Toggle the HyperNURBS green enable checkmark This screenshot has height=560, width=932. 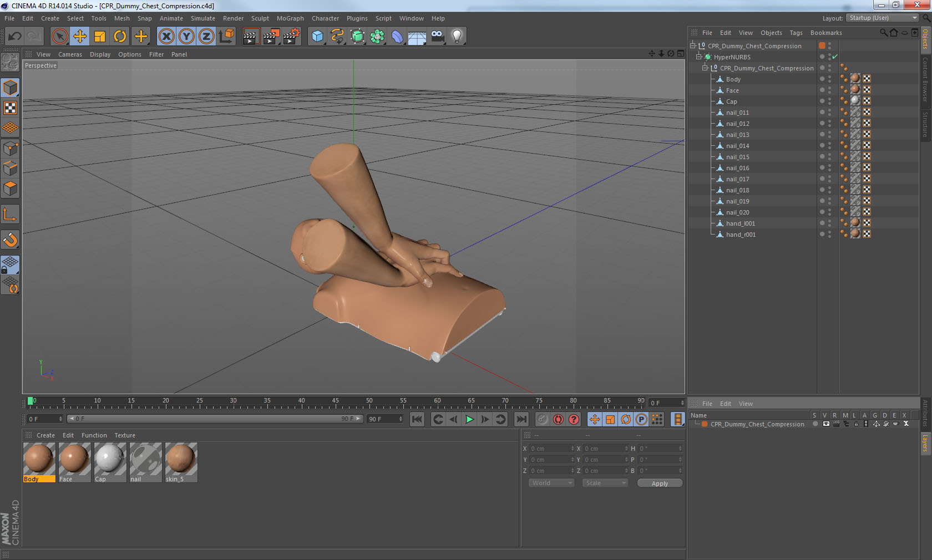835,57
